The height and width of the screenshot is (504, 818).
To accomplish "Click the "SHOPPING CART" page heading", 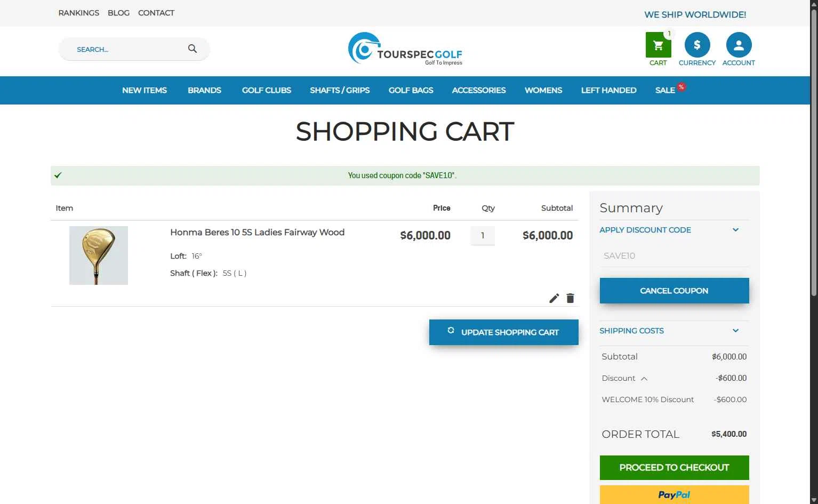I will tap(405, 131).
